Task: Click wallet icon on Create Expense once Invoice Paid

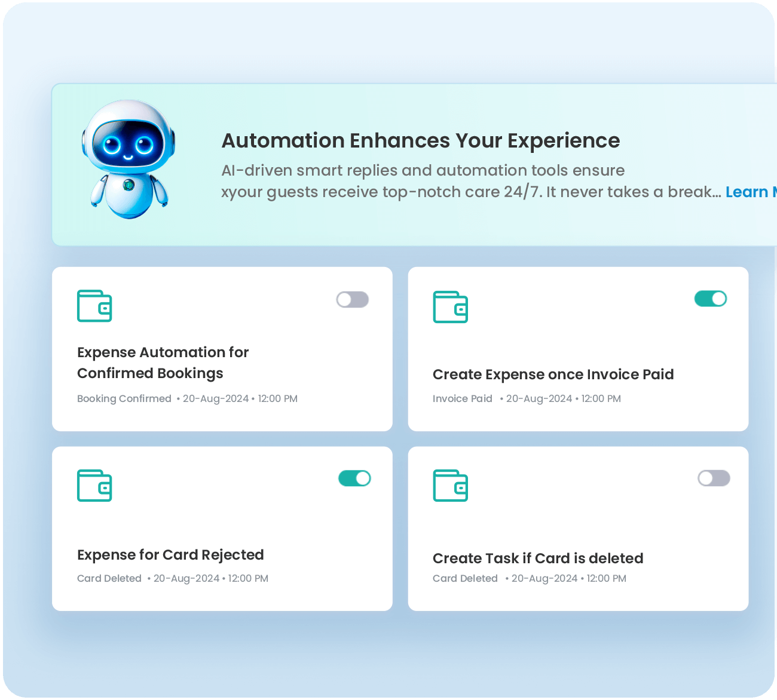Action: coord(450,307)
